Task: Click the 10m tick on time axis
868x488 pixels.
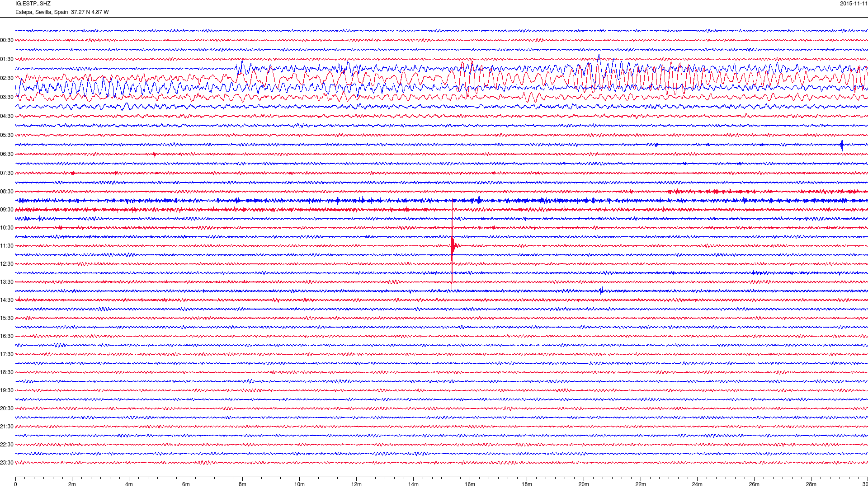Action: pos(299,484)
